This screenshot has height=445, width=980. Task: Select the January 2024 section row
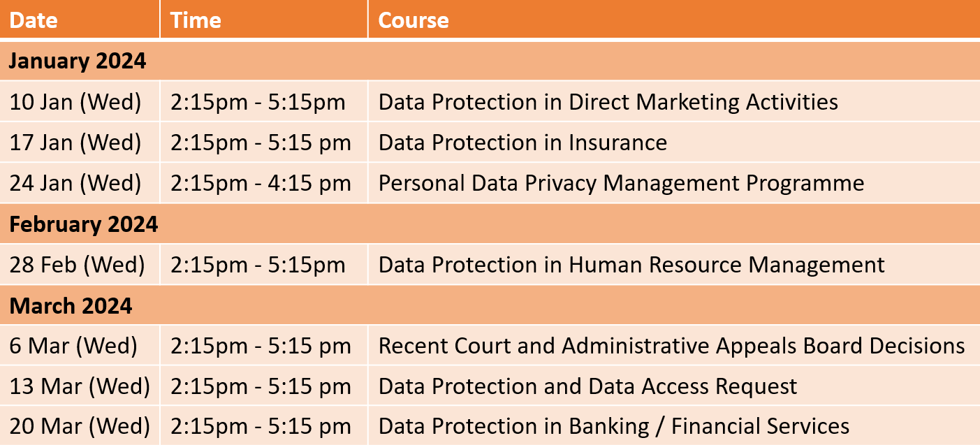point(490,61)
